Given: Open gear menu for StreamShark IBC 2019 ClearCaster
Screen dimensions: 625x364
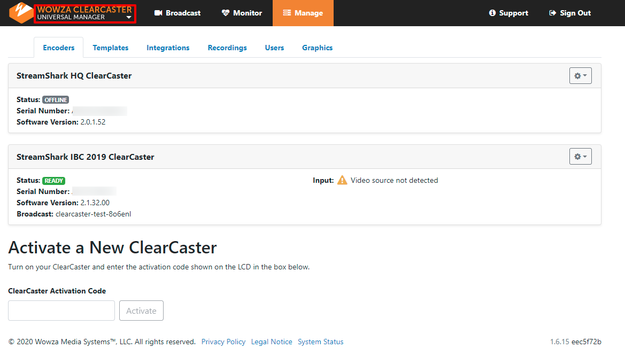Looking at the screenshot, I should pyautogui.click(x=581, y=157).
